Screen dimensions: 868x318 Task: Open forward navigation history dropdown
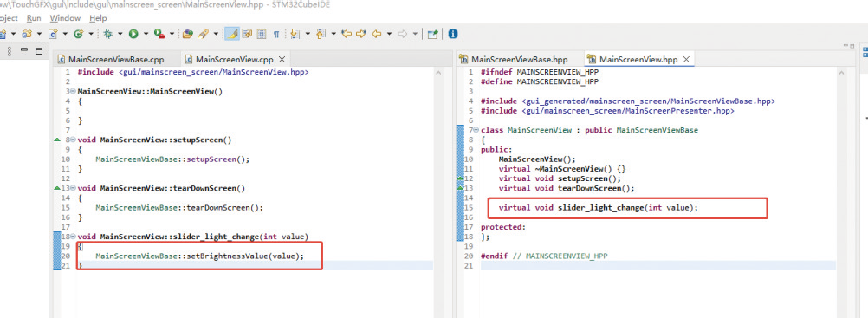tap(415, 34)
